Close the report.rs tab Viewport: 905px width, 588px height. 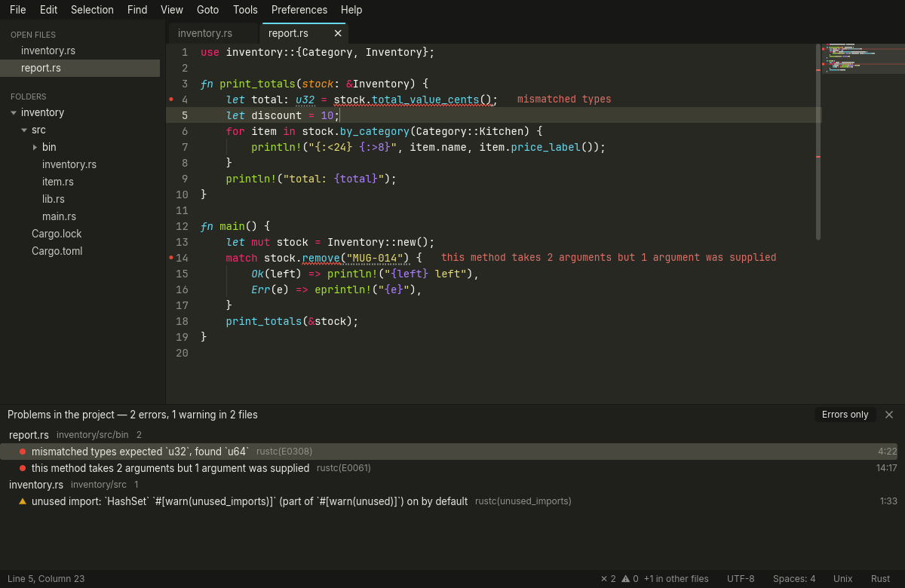[x=338, y=33]
